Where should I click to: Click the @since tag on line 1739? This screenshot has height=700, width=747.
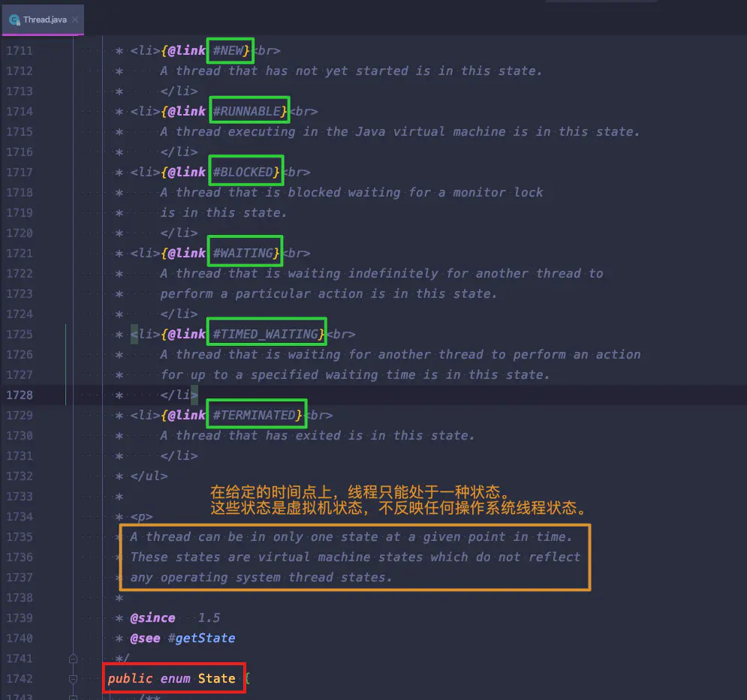(x=153, y=618)
